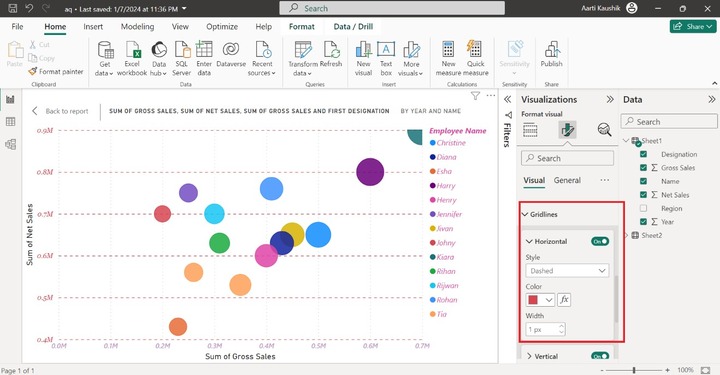Click Format painter

coord(56,72)
